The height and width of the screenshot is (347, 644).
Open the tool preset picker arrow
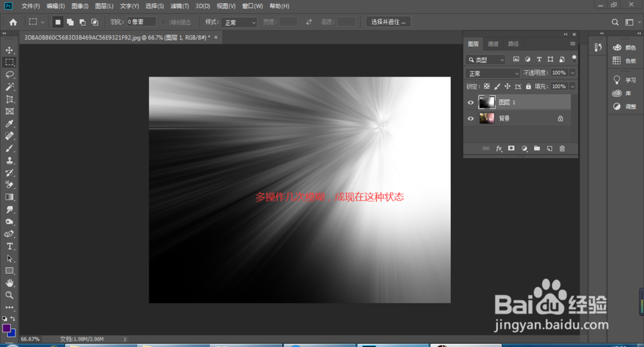[43, 22]
